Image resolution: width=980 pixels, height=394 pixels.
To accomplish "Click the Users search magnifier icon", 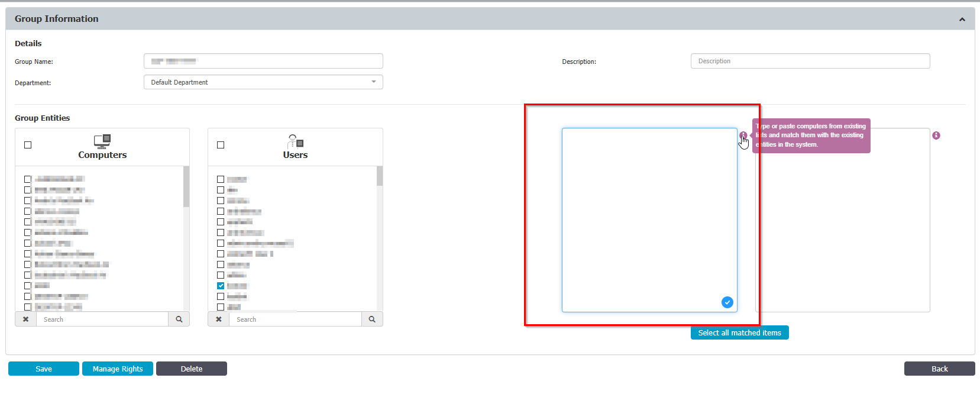I will point(372,319).
